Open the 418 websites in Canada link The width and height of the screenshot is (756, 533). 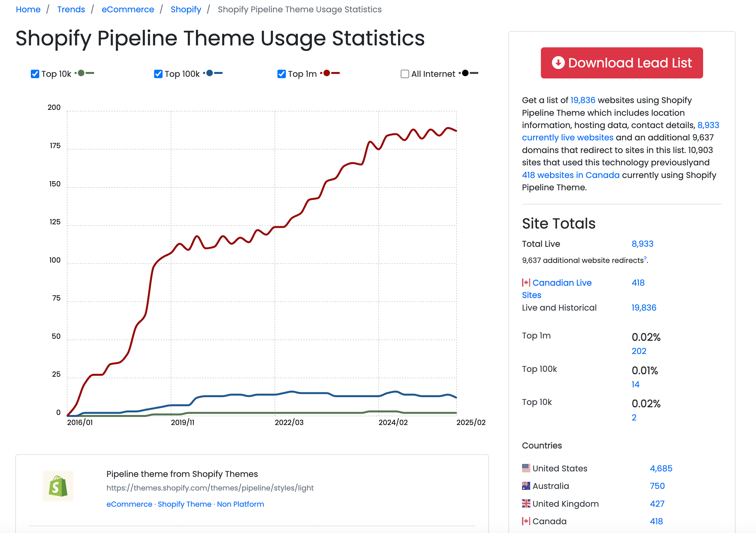[571, 175]
